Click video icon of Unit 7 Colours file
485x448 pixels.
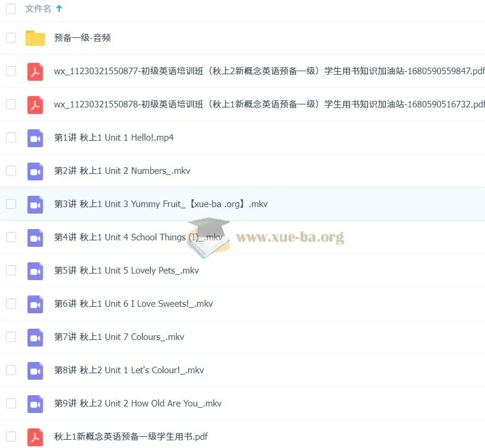(x=35, y=337)
